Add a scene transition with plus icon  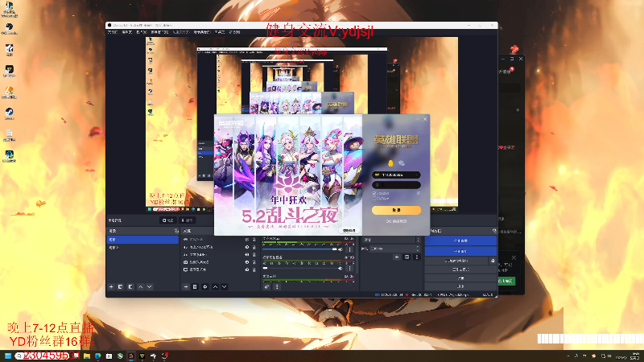[397, 257]
